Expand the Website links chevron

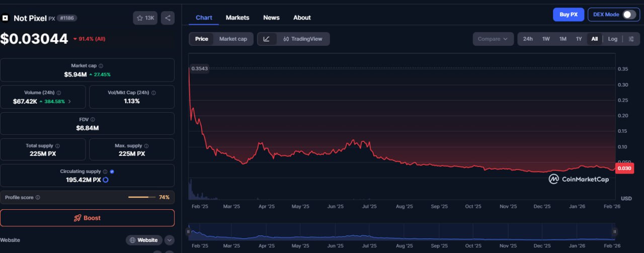click(169, 240)
